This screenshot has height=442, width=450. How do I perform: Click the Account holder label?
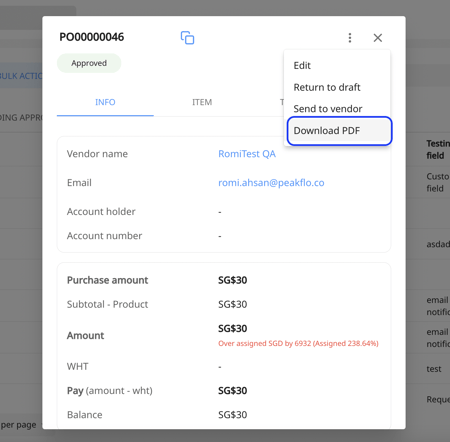click(x=101, y=212)
